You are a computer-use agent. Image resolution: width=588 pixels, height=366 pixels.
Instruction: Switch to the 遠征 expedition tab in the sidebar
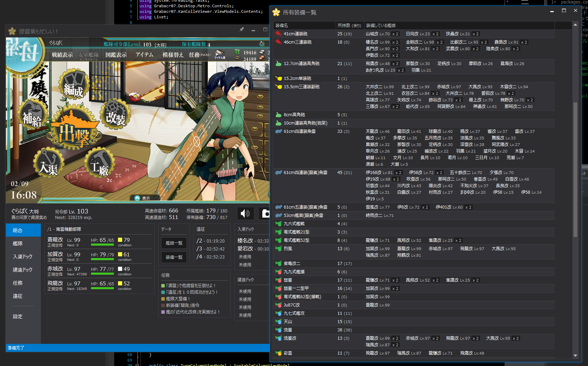(23, 296)
